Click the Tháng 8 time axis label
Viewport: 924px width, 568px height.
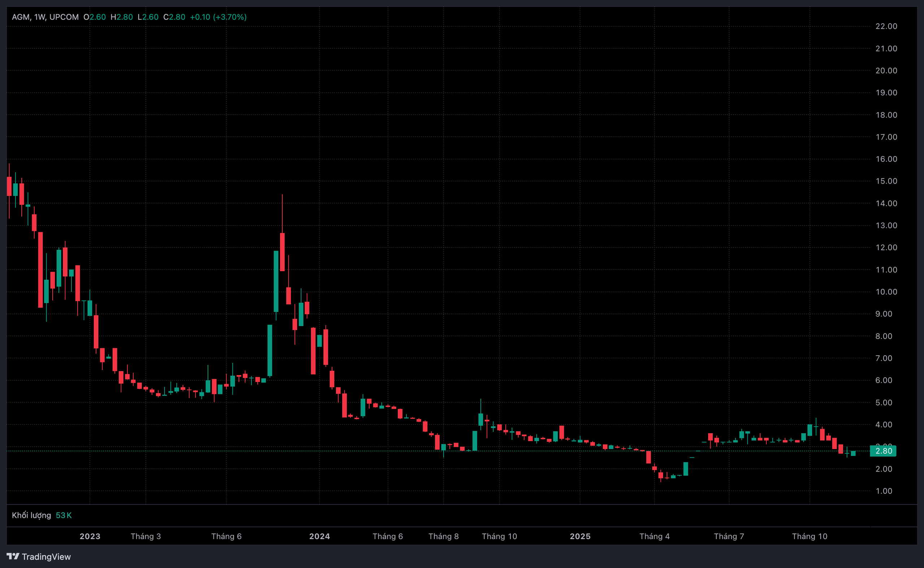point(444,536)
